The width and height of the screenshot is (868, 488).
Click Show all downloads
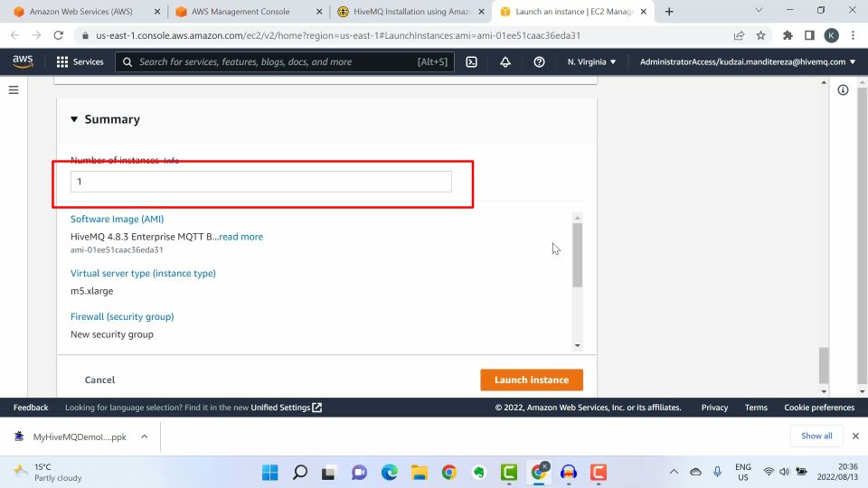point(816,436)
